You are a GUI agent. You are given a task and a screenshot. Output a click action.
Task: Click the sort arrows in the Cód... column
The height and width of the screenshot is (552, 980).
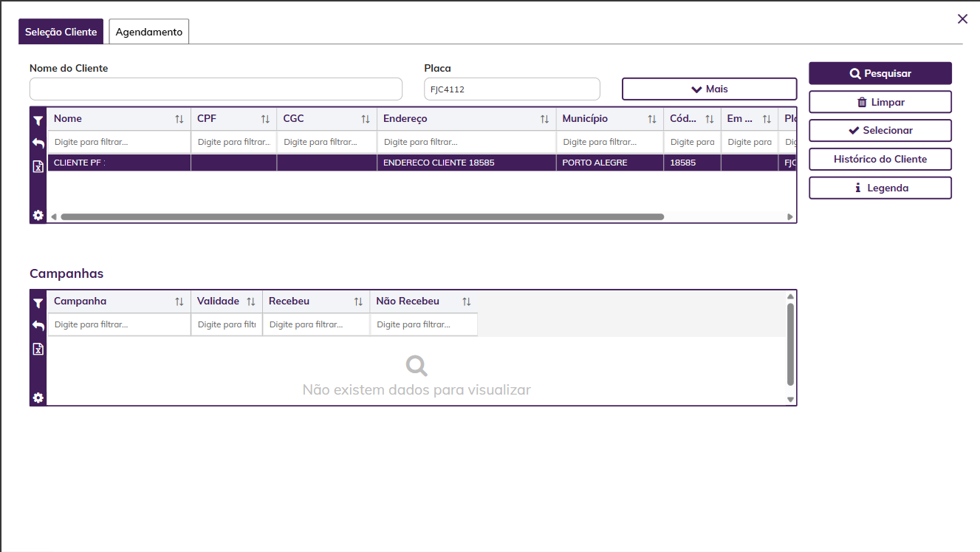pos(710,119)
